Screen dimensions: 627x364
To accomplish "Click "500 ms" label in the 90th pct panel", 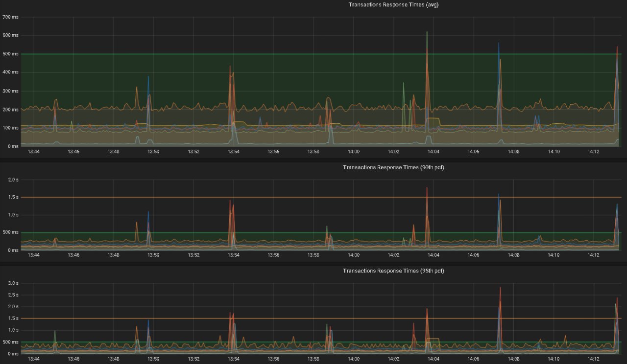I will [10, 232].
